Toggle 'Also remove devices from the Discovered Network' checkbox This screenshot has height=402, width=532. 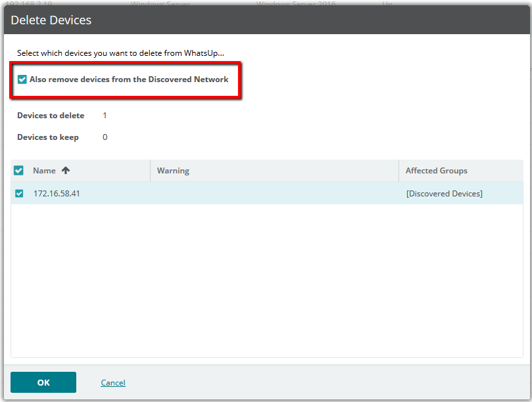(x=22, y=79)
